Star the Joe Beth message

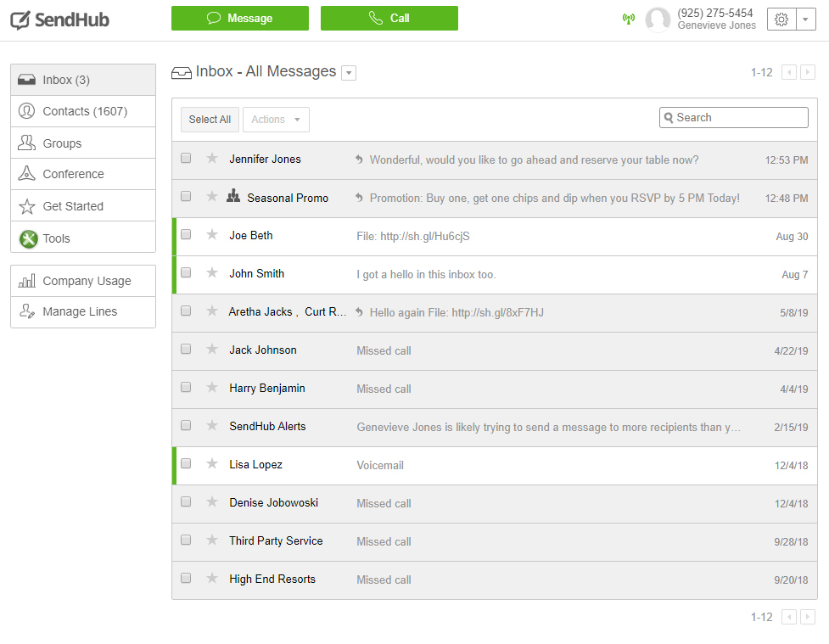212,235
